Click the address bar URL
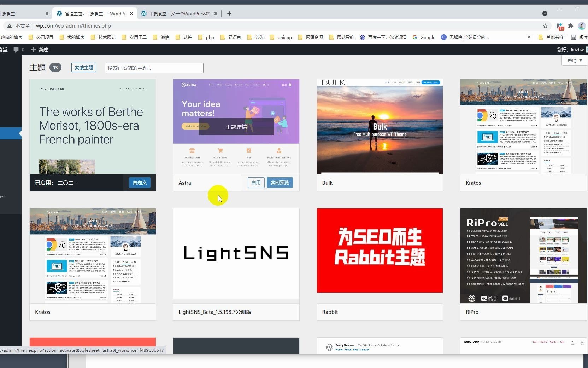The width and height of the screenshot is (588, 368). [73, 26]
